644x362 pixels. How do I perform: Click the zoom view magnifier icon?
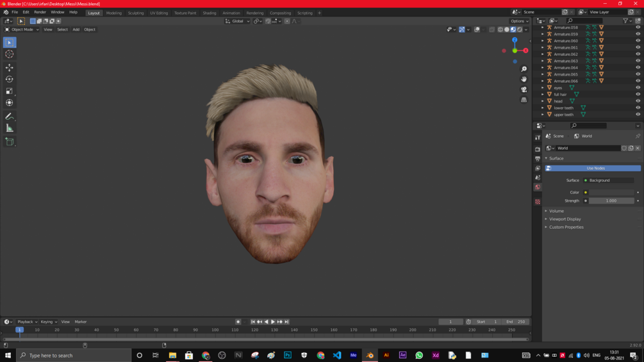tap(524, 69)
